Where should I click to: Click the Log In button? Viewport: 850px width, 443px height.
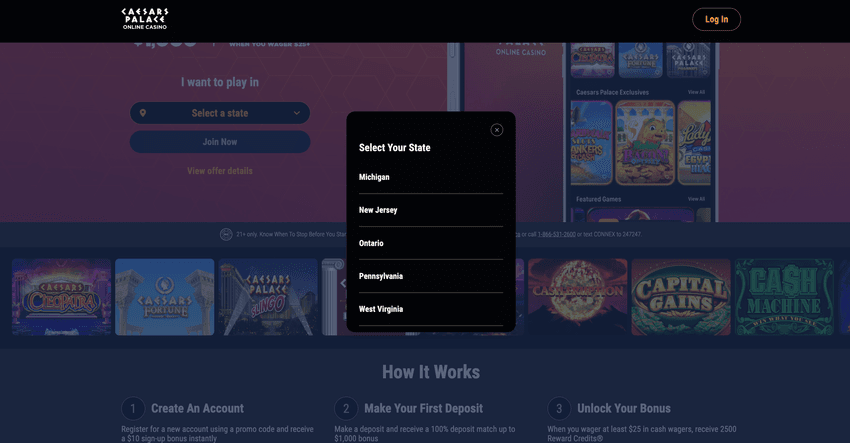pos(716,20)
